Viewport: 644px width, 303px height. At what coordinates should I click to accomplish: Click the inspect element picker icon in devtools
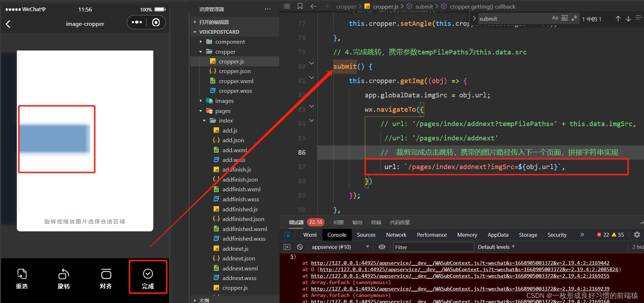click(x=287, y=235)
